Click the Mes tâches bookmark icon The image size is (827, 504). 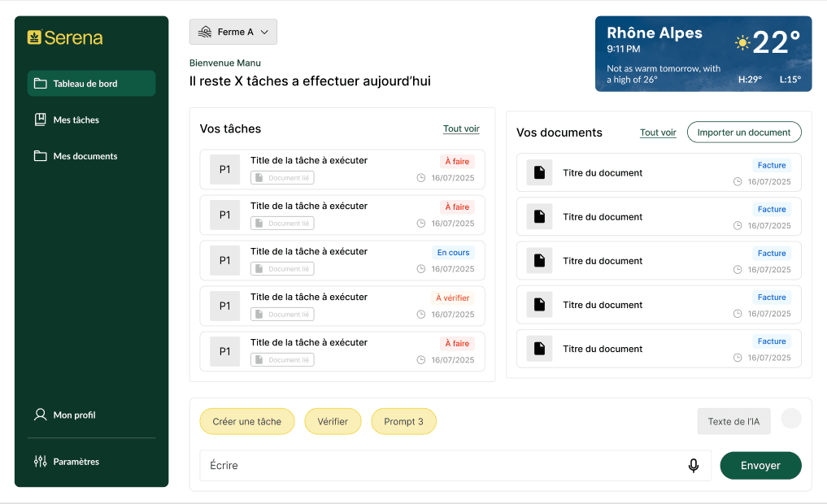point(40,119)
